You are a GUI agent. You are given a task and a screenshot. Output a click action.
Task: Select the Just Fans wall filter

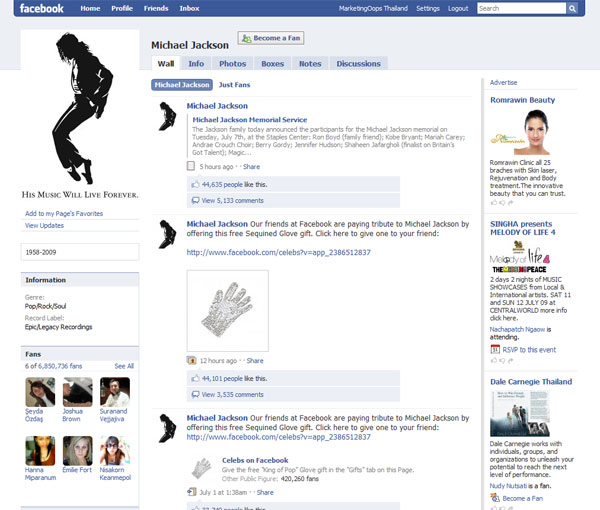tap(234, 85)
